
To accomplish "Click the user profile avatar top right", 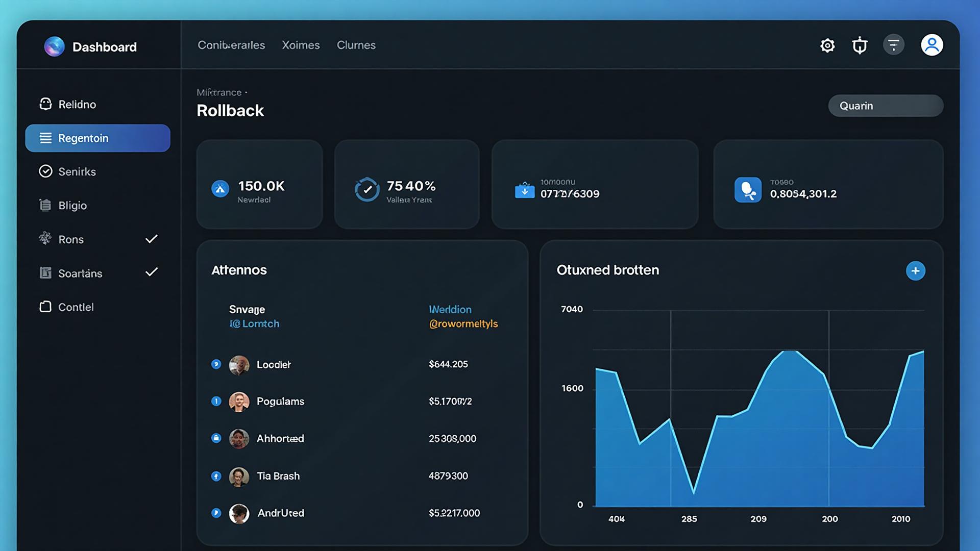I will click(x=932, y=44).
